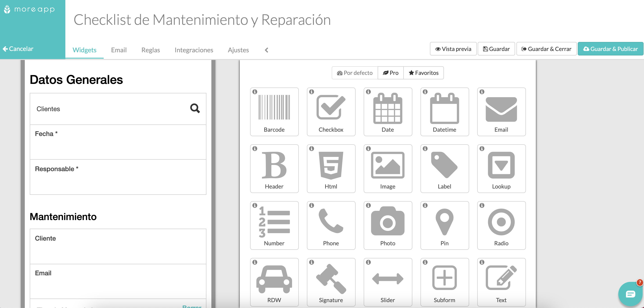644x308 pixels.
Task: Open info icon on Email widget tile
Action: coord(482,92)
